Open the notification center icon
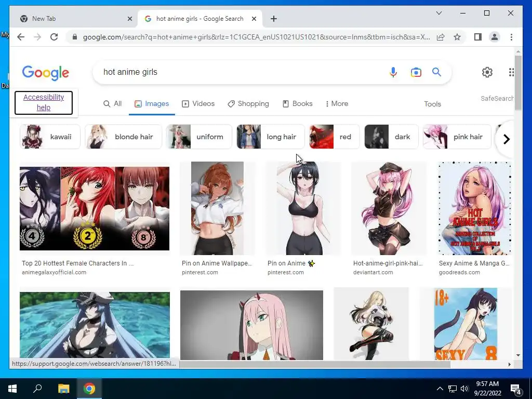The height and width of the screenshot is (399, 532). 515,389
